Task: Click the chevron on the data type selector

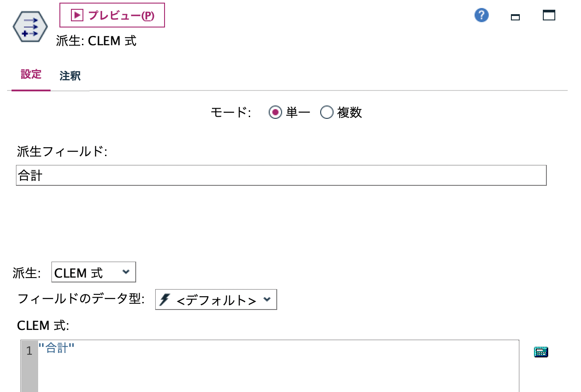Action: point(267,299)
